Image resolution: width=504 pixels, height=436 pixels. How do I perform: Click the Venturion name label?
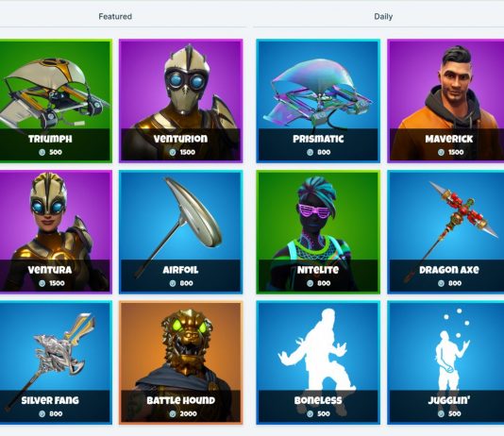click(180, 139)
